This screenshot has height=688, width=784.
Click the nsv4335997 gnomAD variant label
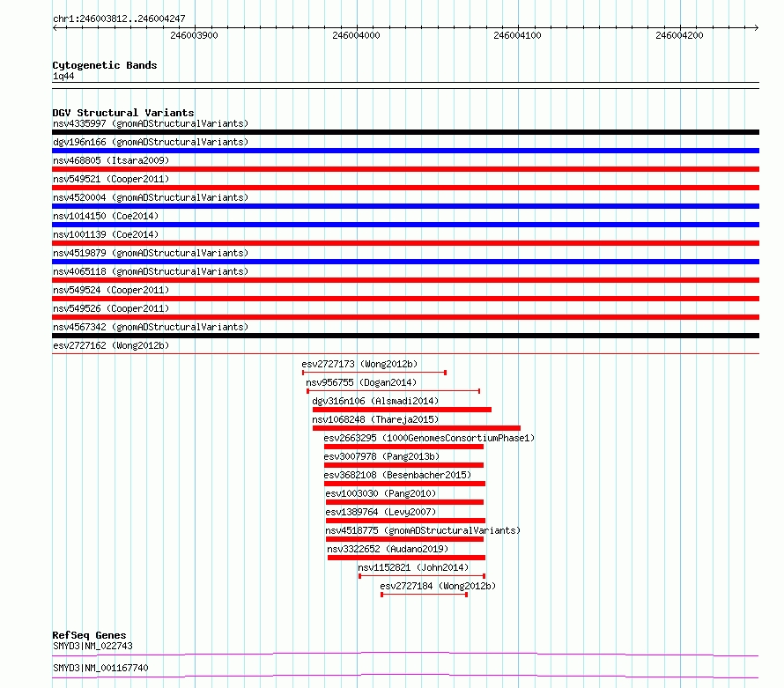[151, 123]
